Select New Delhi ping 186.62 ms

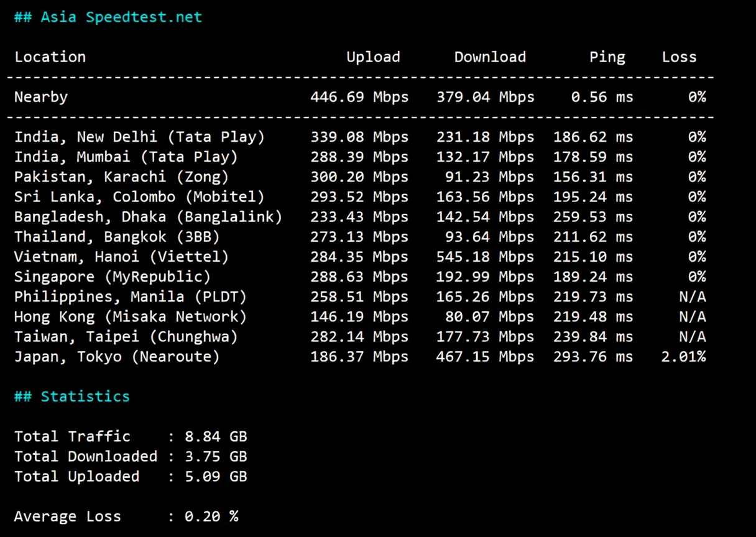tap(593, 137)
